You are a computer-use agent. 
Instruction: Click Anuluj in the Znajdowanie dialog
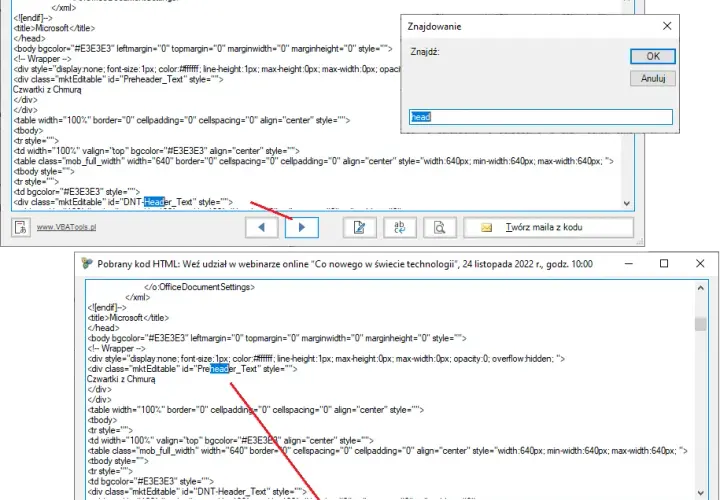[652, 79]
